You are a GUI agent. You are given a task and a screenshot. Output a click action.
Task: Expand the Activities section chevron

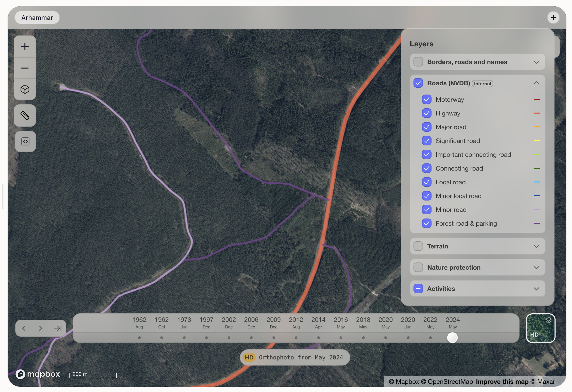pos(536,289)
